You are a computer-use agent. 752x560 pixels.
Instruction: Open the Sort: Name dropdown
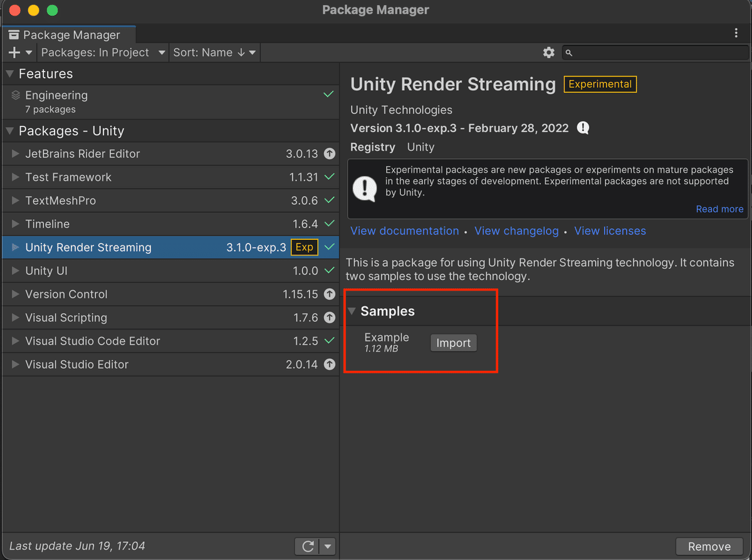coord(214,53)
